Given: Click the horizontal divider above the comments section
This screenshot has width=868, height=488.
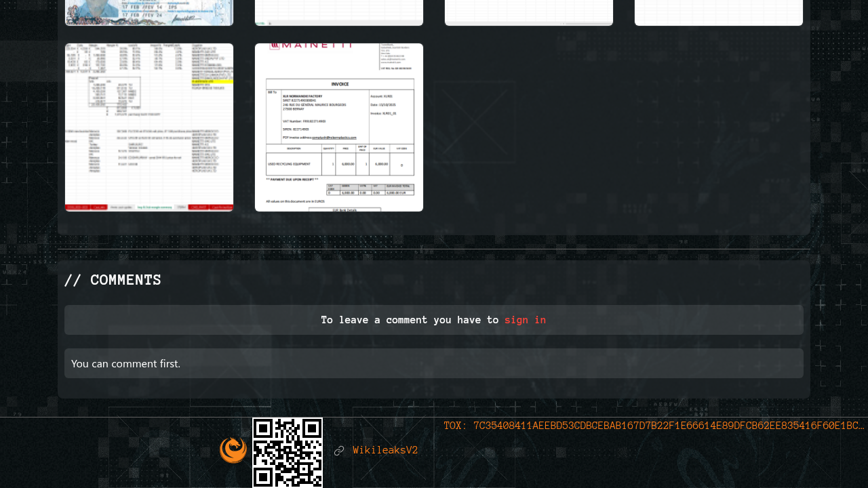Looking at the screenshot, I should (434, 249).
